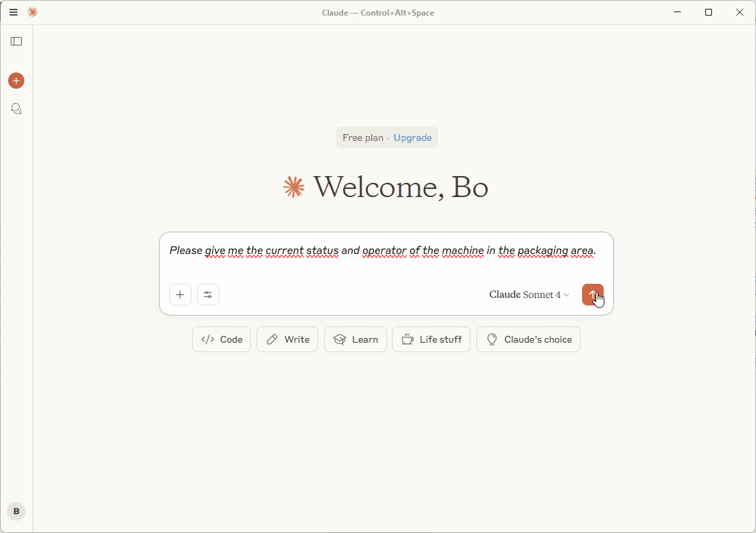Open the search and tools sliders menu
This screenshot has height=533, width=756.
tap(208, 295)
